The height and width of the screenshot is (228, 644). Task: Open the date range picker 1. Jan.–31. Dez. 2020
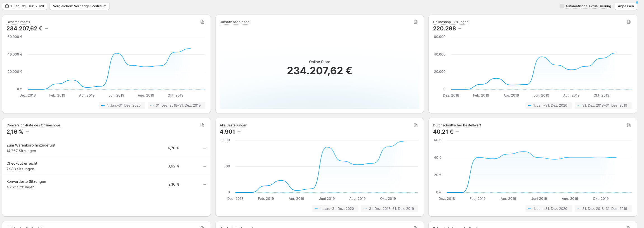click(x=27, y=6)
